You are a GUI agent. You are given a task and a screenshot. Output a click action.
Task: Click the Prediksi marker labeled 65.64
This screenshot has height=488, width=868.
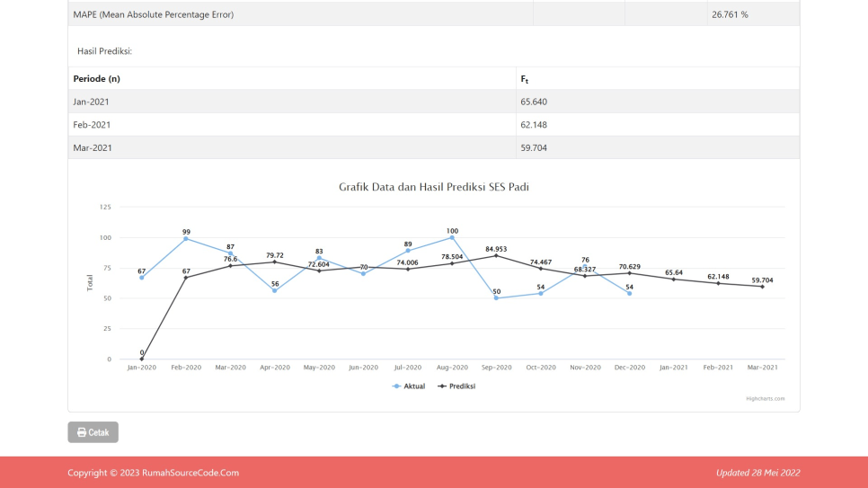(674, 279)
